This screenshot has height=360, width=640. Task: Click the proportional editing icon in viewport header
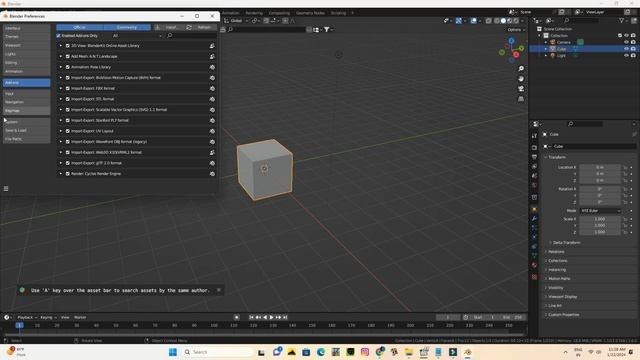point(285,20)
